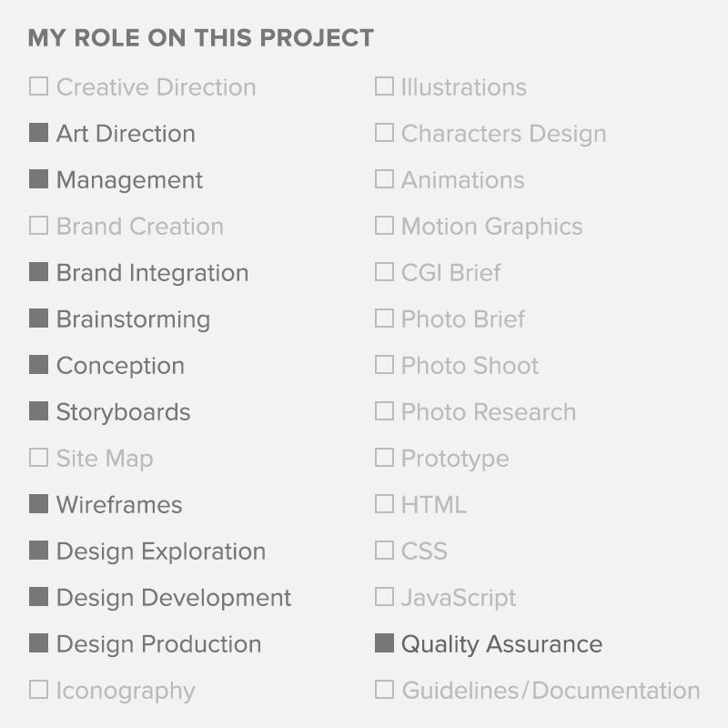This screenshot has width=728, height=728.
Task: Tick the Brand Creation checkbox
Action: (x=38, y=226)
